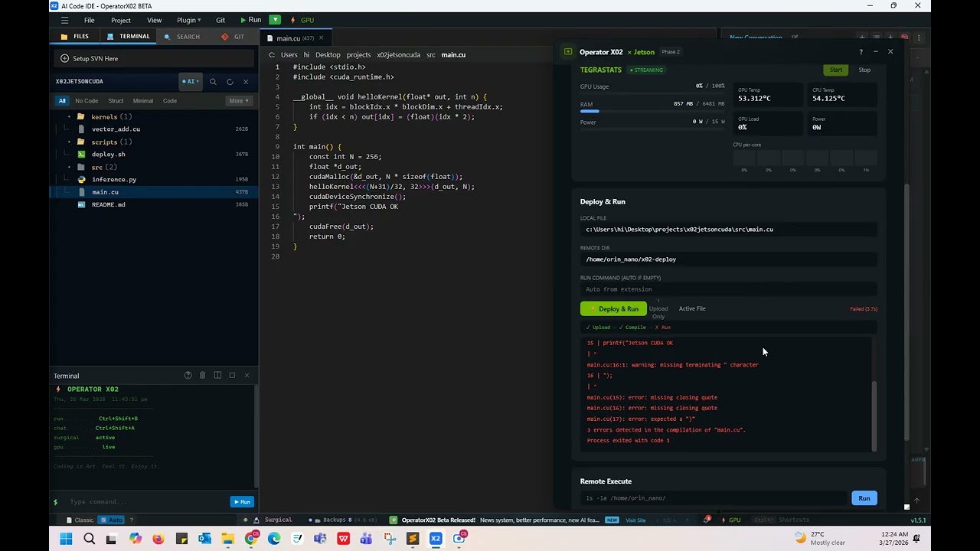Click the blue Run button in Terminal

(242, 502)
